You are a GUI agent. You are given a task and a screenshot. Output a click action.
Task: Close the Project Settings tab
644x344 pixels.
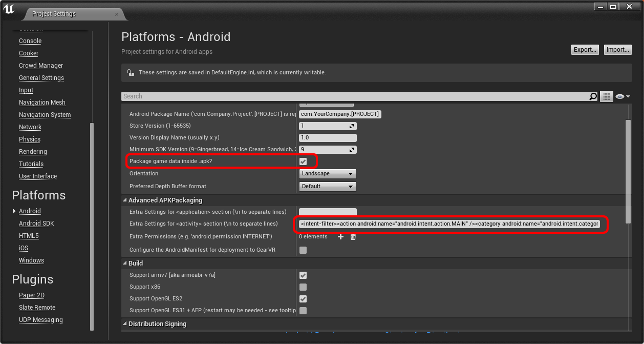tap(117, 14)
